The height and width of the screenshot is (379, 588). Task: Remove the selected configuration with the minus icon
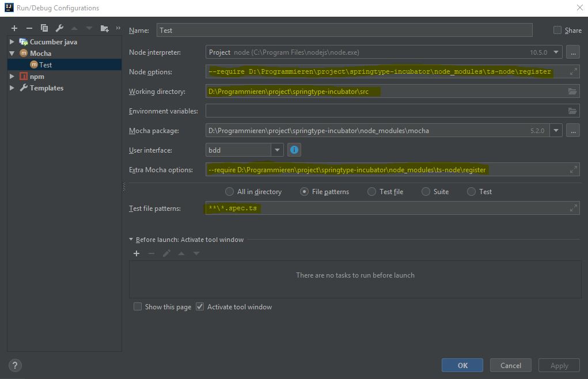(x=29, y=28)
